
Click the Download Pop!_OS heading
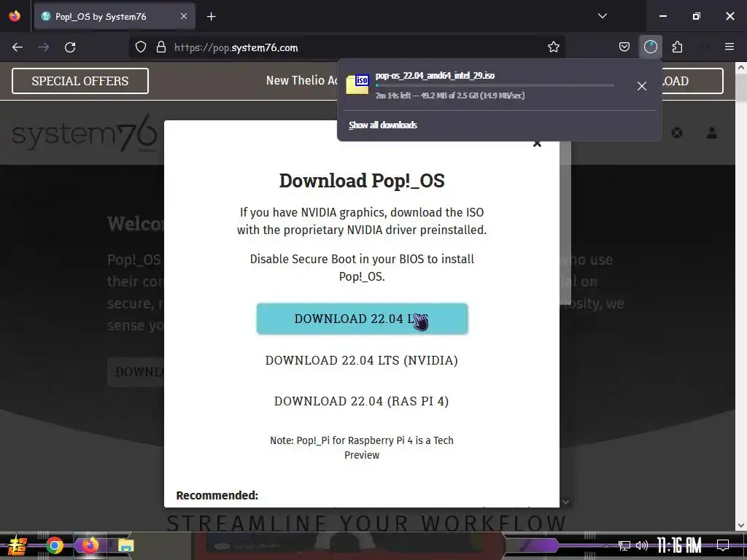(x=362, y=181)
